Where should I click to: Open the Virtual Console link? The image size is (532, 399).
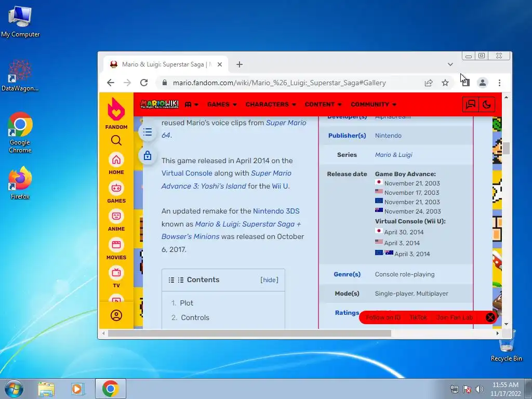pos(187,173)
